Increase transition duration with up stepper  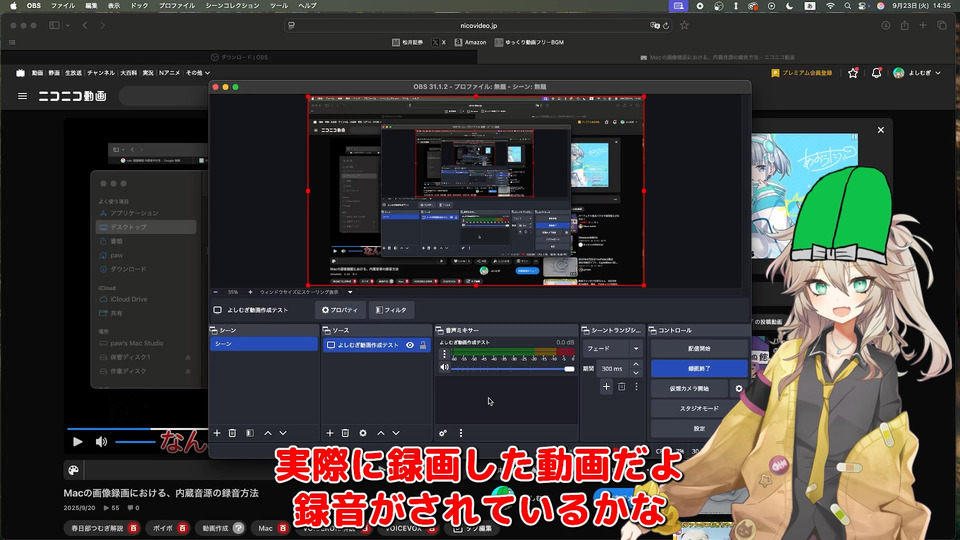[x=636, y=365]
